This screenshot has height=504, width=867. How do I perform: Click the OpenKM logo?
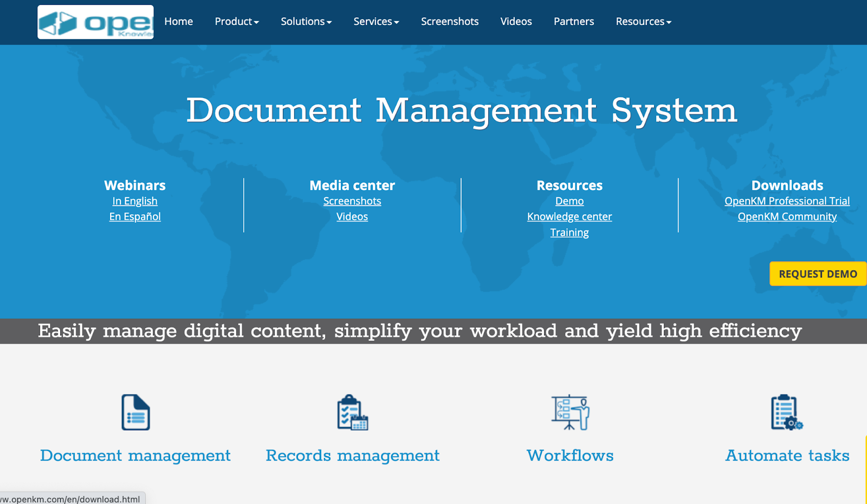click(x=95, y=22)
